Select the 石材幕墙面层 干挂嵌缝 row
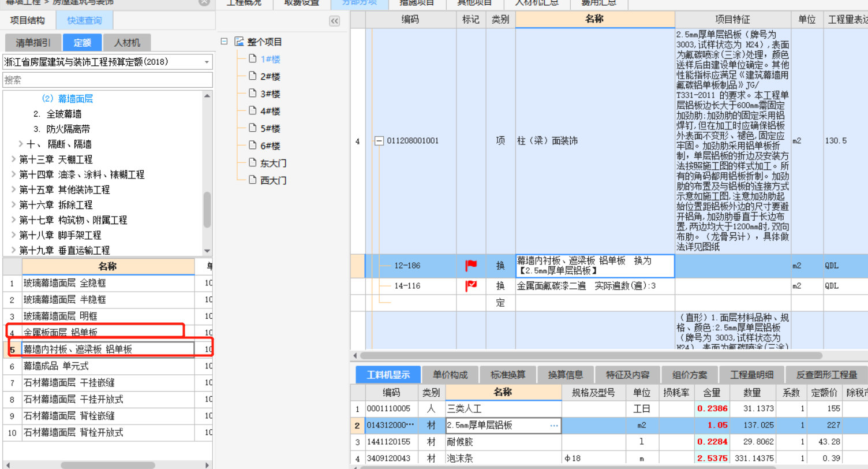Screen dimensions: 868x469 [x=107, y=382]
